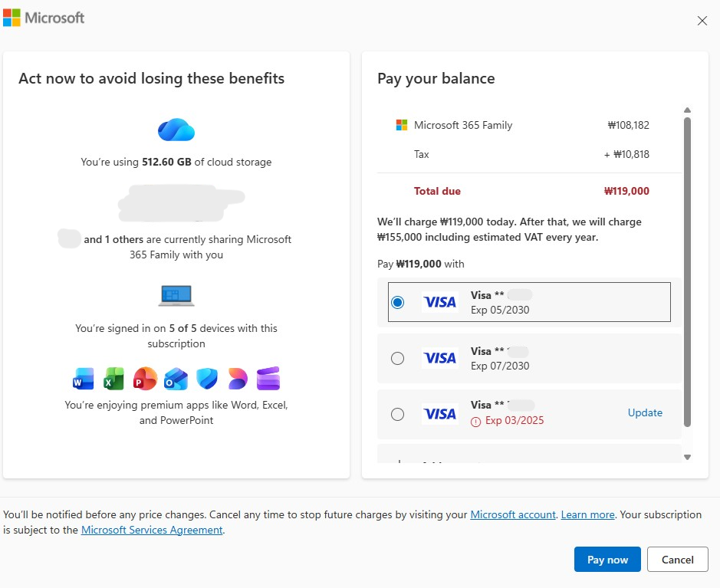This screenshot has width=720, height=588.
Task: Click the Microsoft logo icon
Action: (12, 18)
